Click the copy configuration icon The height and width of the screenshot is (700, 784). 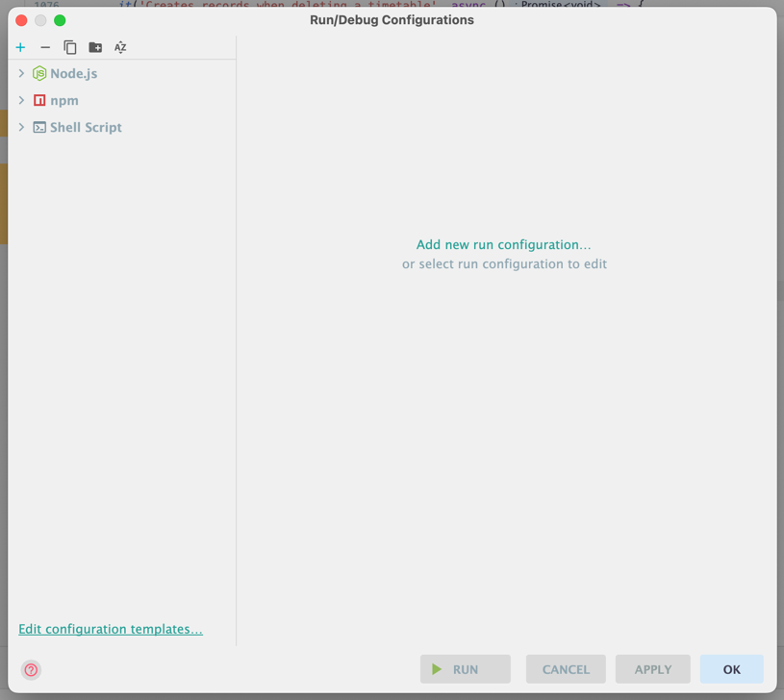pyautogui.click(x=70, y=47)
